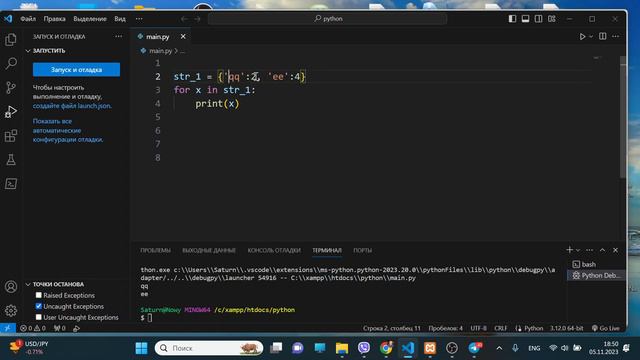
Task: Toggle the primary side bar layout icon
Action: 512,19
